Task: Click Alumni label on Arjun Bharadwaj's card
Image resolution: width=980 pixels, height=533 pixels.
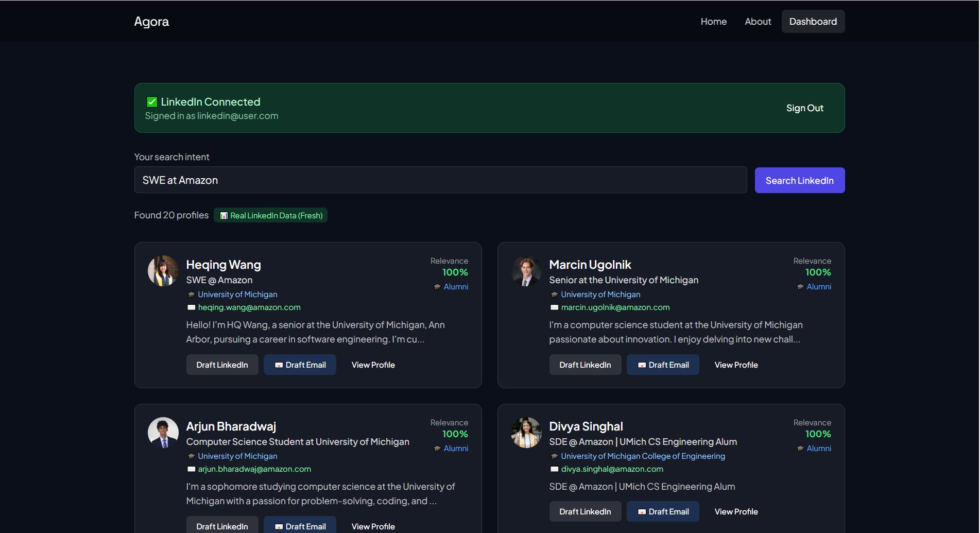Action: pos(456,449)
